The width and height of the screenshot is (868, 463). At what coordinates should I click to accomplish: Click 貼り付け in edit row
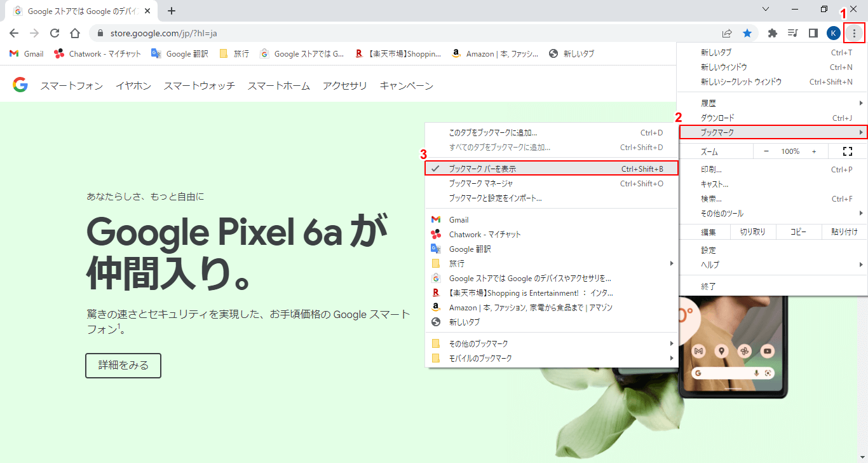click(x=844, y=232)
